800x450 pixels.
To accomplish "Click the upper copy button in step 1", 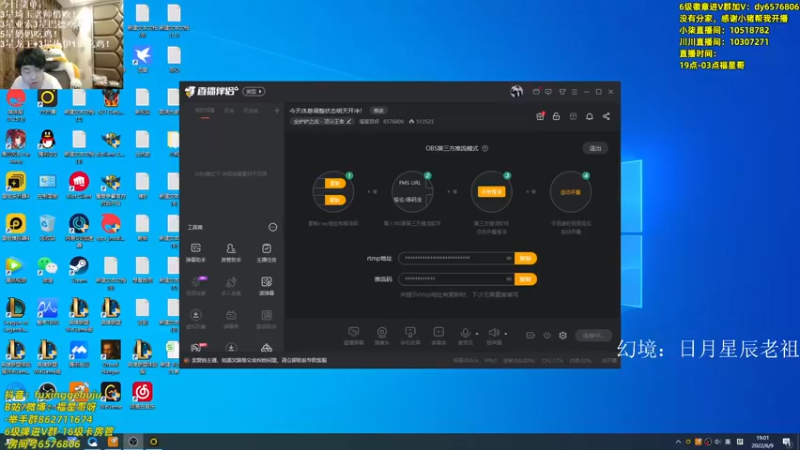I will [335, 183].
